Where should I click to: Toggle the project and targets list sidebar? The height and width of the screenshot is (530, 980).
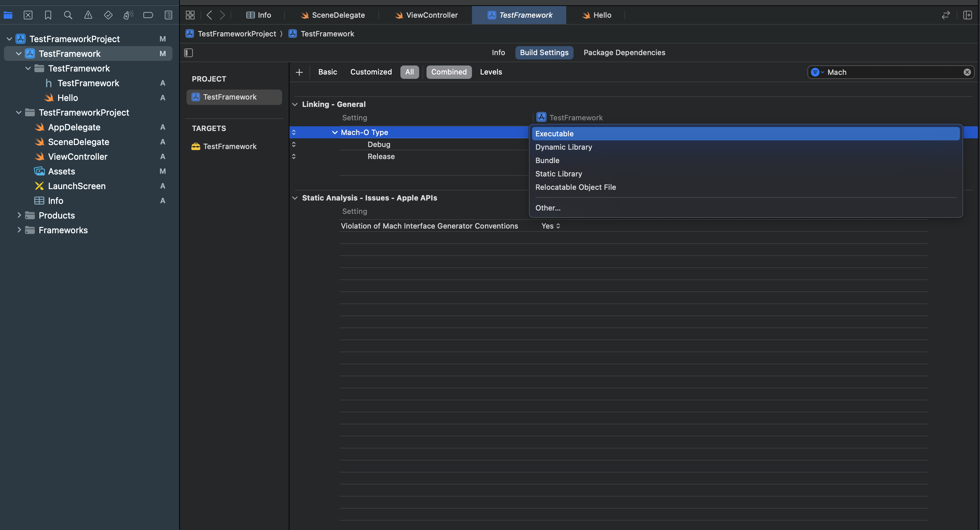[189, 53]
